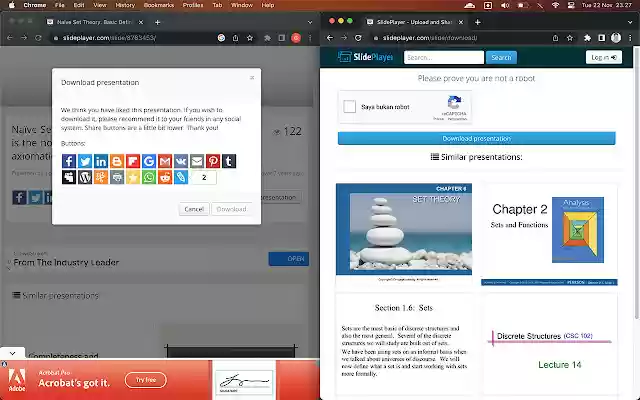
Task: Share via LinkedIn icon in download dialog
Action: pyautogui.click(x=101, y=161)
